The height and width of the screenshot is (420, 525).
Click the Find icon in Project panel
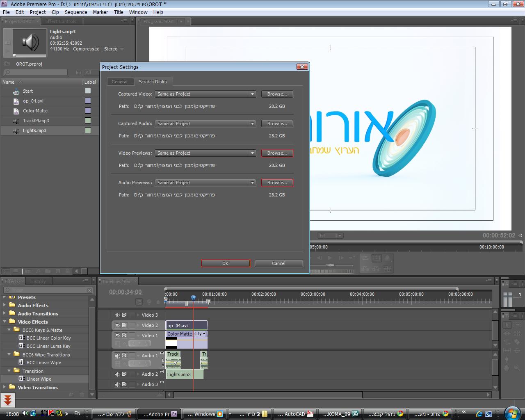coord(38,271)
